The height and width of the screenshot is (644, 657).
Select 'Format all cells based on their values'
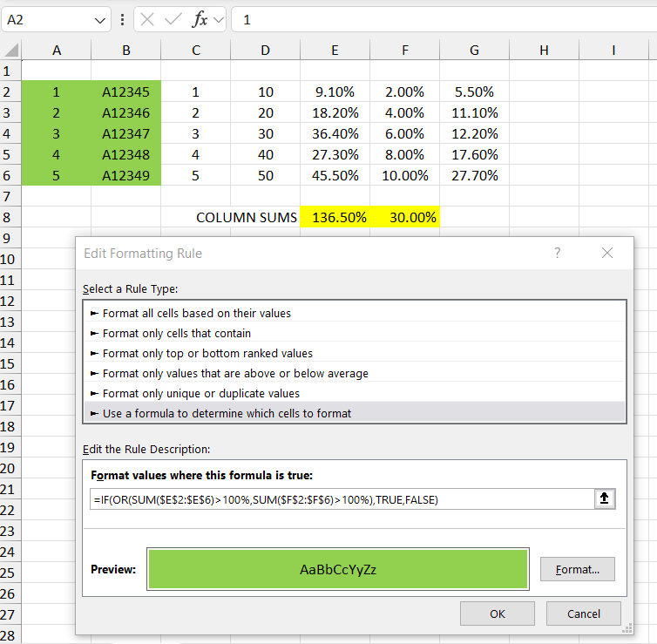(355, 313)
